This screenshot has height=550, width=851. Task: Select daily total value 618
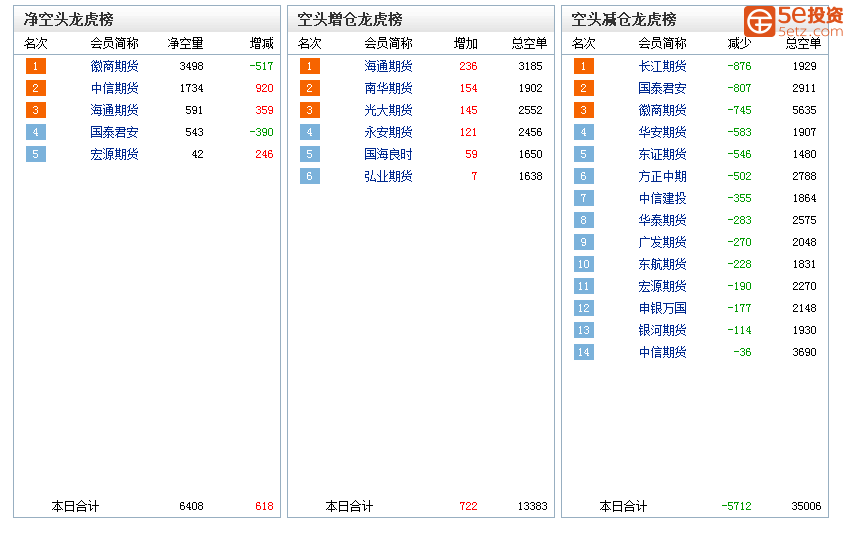coord(264,506)
